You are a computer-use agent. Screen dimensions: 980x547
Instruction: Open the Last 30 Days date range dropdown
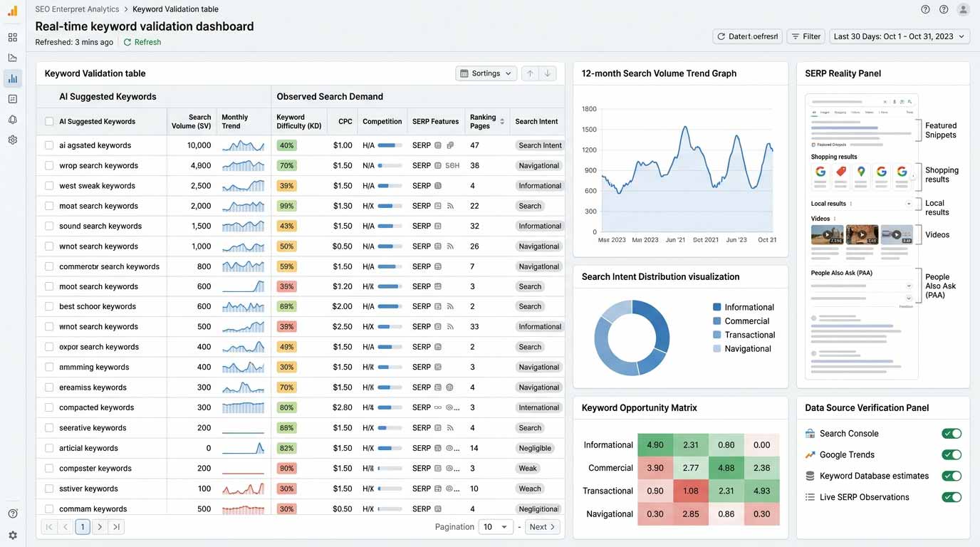click(x=900, y=36)
